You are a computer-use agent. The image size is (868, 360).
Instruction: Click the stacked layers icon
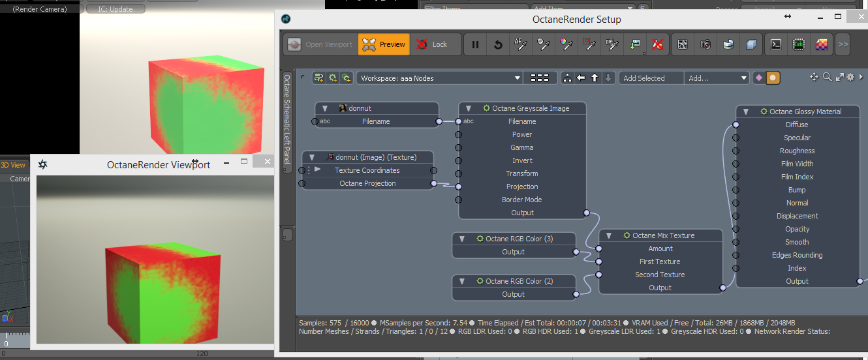pos(751,44)
